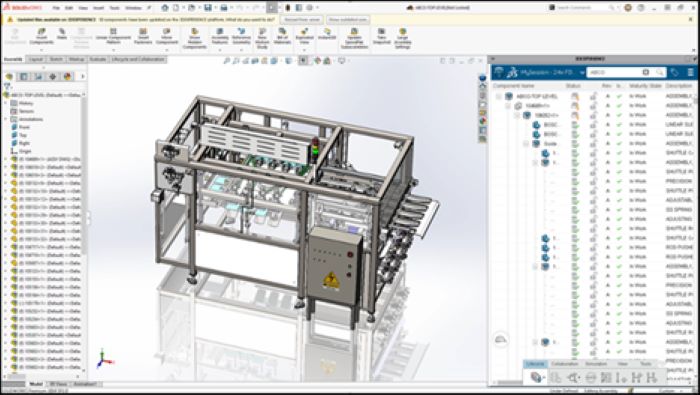Click the Bill of Materials icon
This screenshot has width=700, height=395.
click(282, 36)
